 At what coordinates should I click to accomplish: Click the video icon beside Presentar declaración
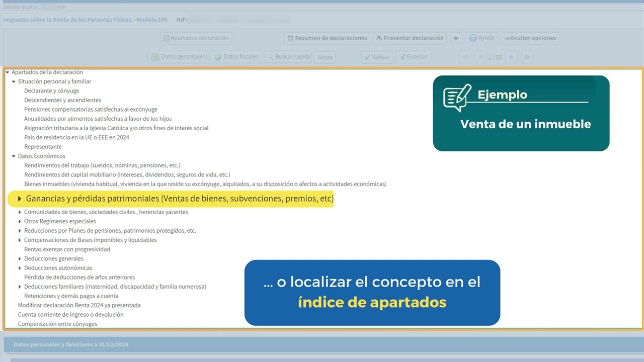pyautogui.click(x=456, y=38)
